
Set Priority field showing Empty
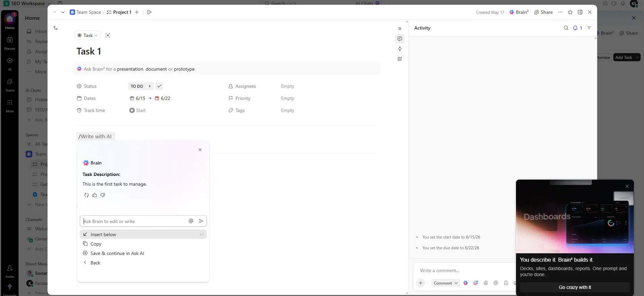point(288,98)
